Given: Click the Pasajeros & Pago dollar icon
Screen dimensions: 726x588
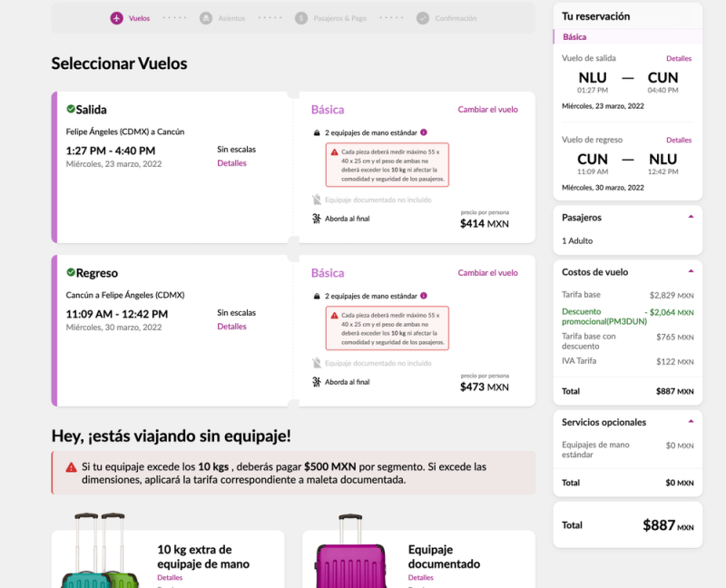Looking at the screenshot, I should pos(301,18).
